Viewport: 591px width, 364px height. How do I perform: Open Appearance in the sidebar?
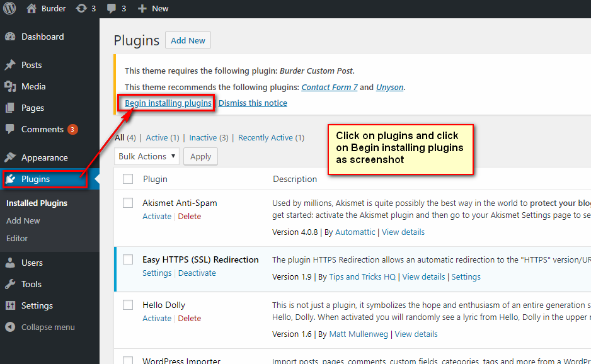pos(45,157)
